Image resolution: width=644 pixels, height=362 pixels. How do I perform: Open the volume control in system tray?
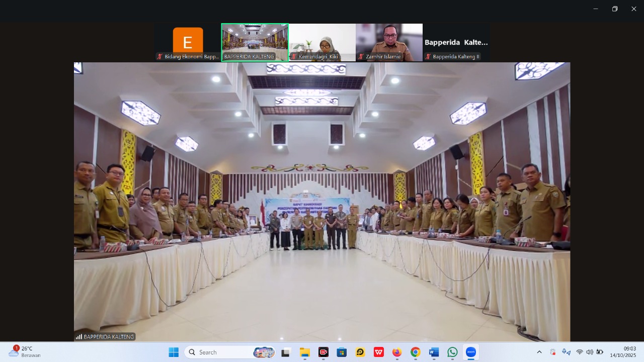click(x=590, y=352)
